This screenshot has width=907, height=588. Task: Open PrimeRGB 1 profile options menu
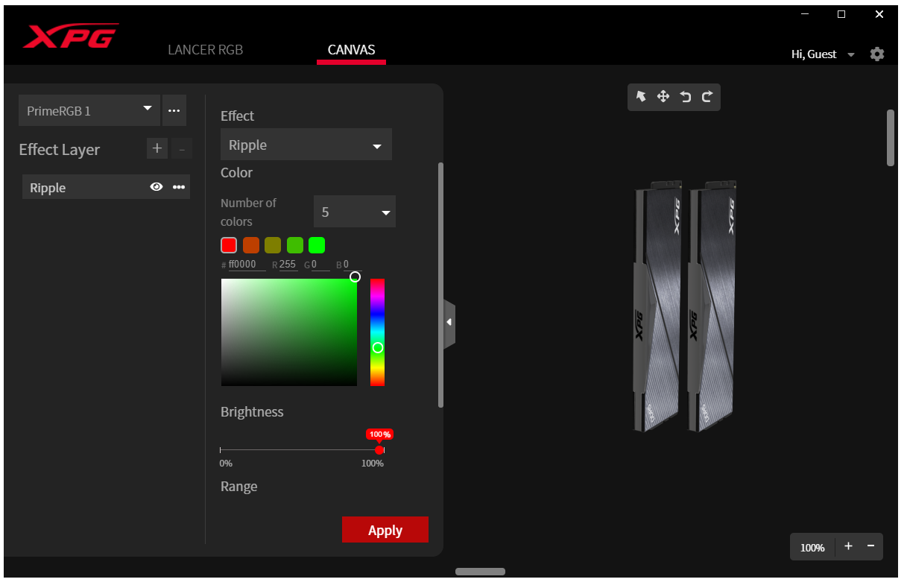174,110
